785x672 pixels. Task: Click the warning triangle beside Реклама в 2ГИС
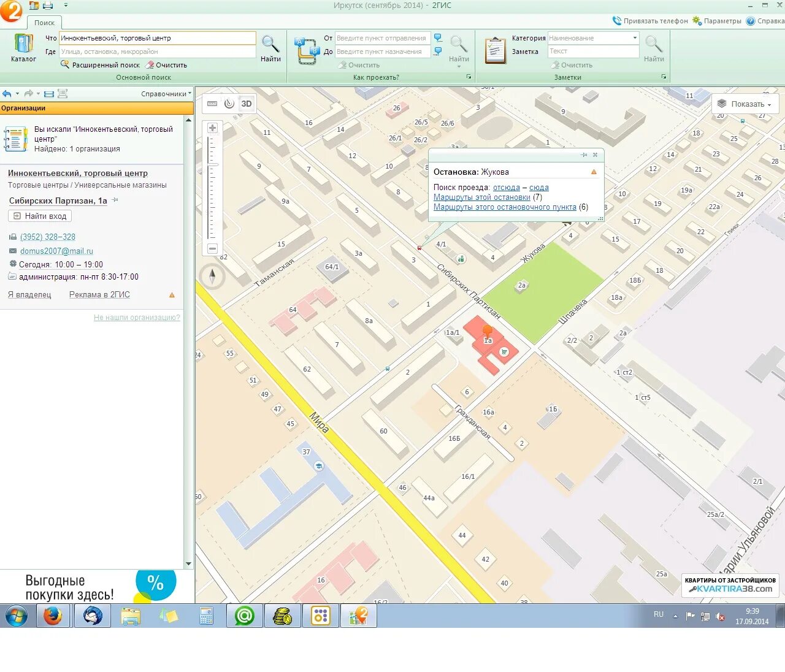tap(172, 295)
